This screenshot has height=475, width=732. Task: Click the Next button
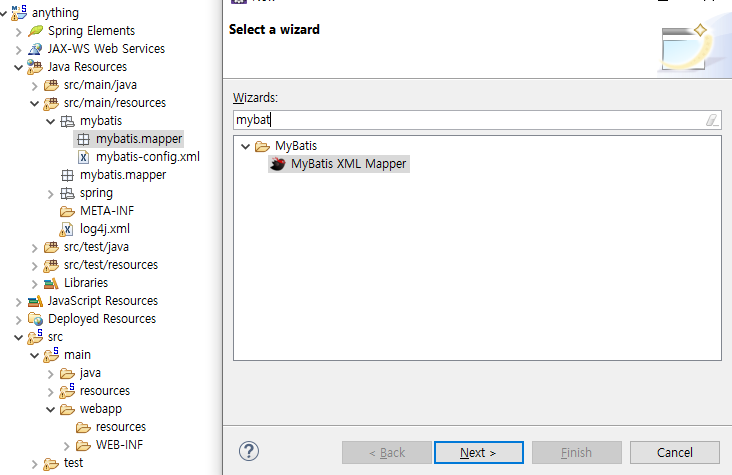[479, 453]
